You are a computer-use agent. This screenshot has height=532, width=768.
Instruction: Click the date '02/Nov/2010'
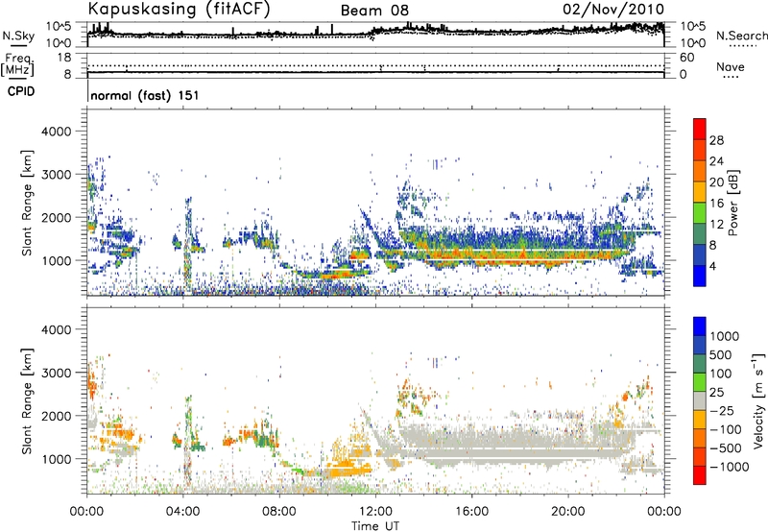coord(613,9)
